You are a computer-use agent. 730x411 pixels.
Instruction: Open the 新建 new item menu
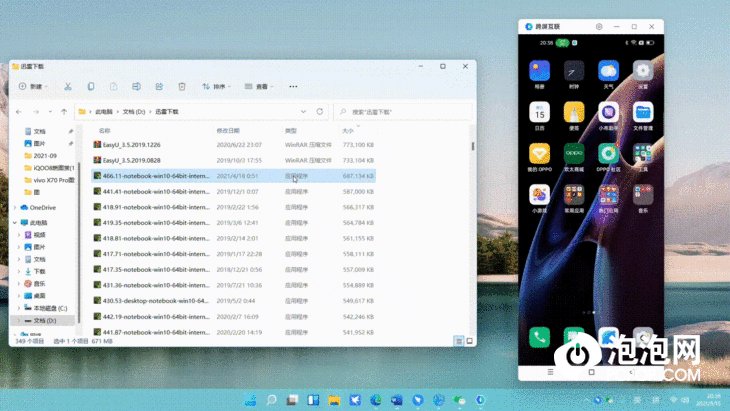(30, 87)
